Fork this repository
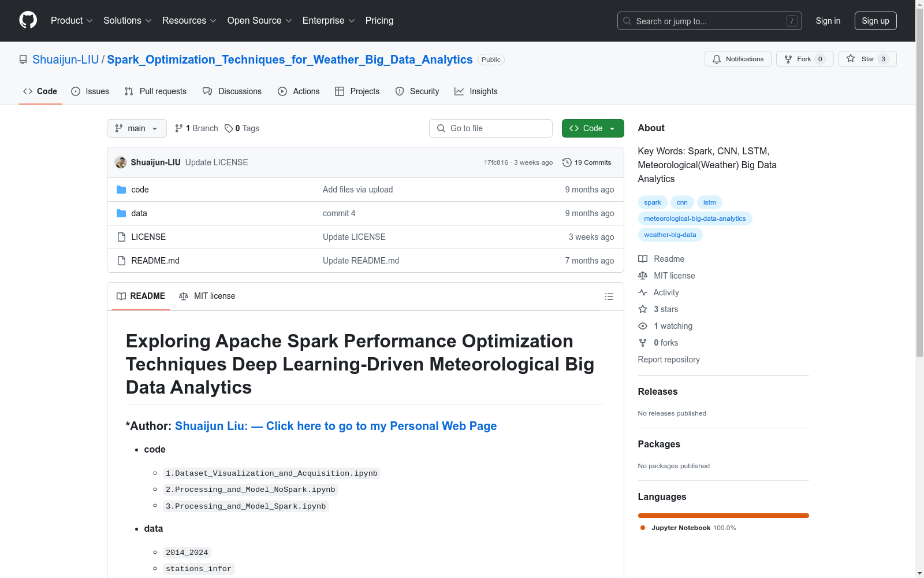Screen dimensions: 924x578 point(805,59)
